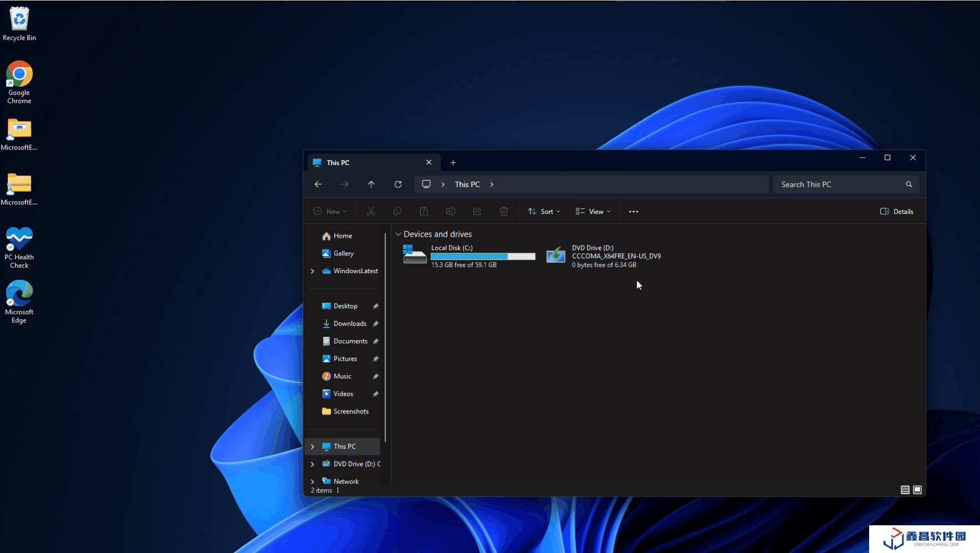Click the back navigation arrow

point(318,185)
